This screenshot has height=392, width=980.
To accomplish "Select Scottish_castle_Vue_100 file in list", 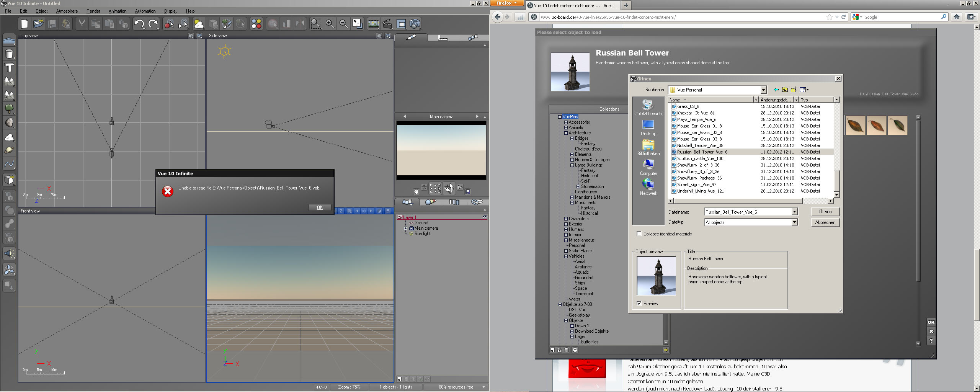I will [700, 158].
